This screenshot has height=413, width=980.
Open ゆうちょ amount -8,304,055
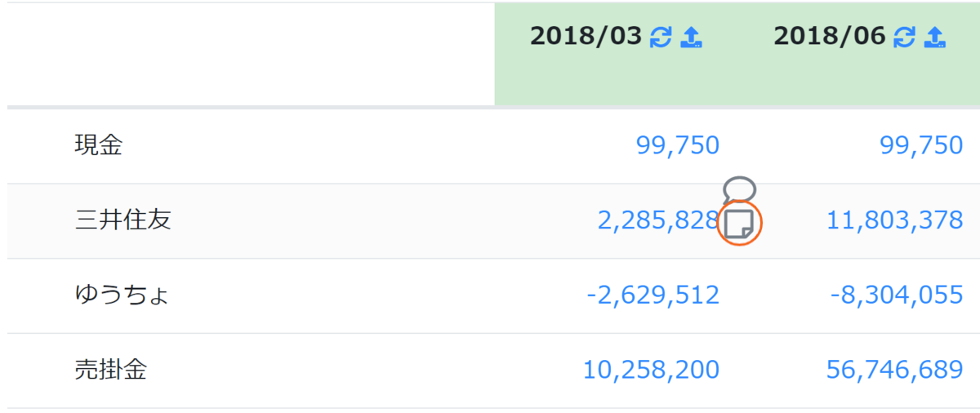coord(897,295)
